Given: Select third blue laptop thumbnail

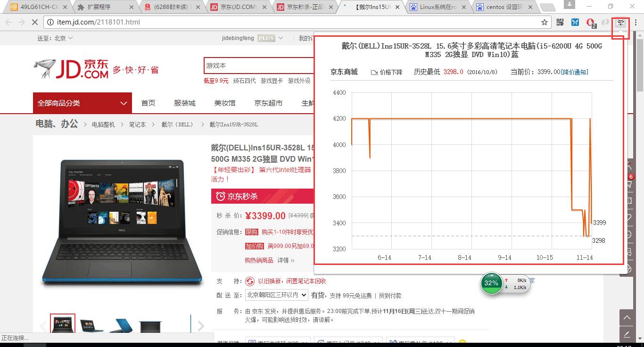Looking at the screenshot, I should [x=121, y=325].
